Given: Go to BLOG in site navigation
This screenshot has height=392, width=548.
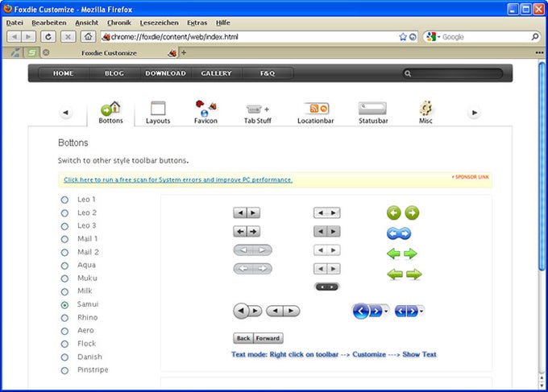Looking at the screenshot, I should coord(114,73).
